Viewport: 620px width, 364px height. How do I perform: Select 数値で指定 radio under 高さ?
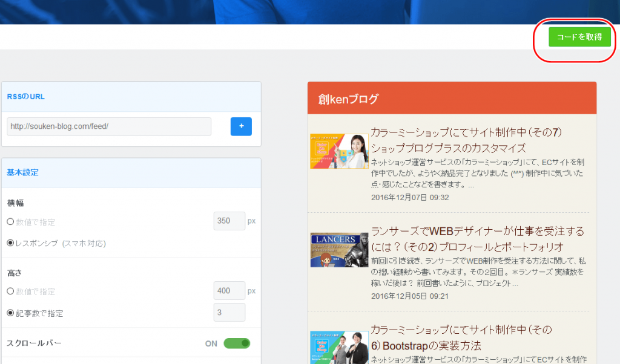point(11,291)
